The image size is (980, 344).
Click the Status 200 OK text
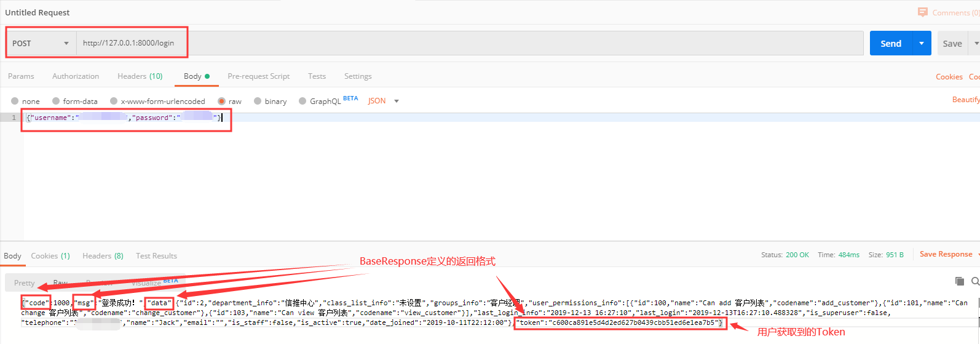785,255
